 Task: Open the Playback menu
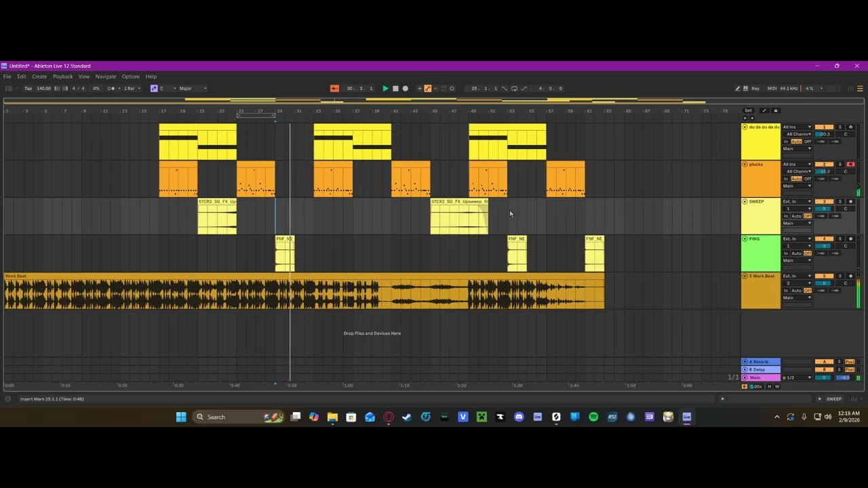point(62,77)
